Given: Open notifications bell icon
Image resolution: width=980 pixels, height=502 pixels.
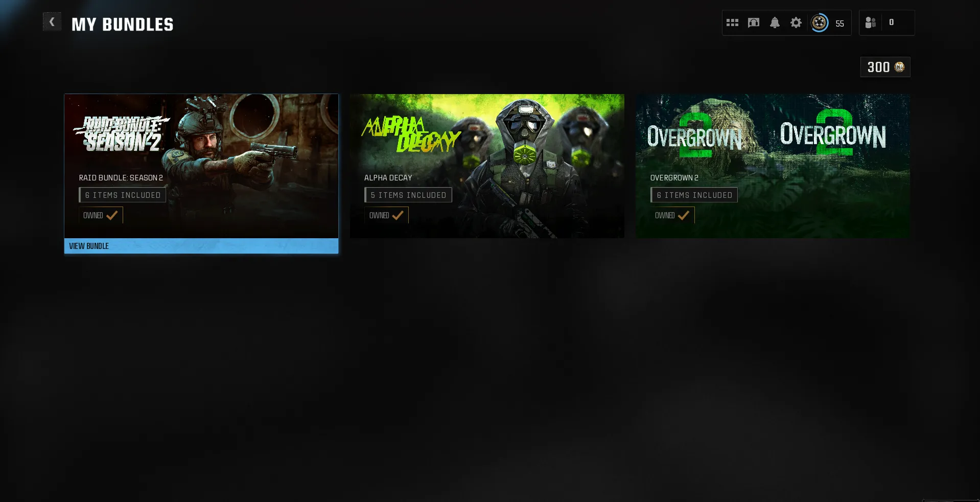Looking at the screenshot, I should point(775,23).
